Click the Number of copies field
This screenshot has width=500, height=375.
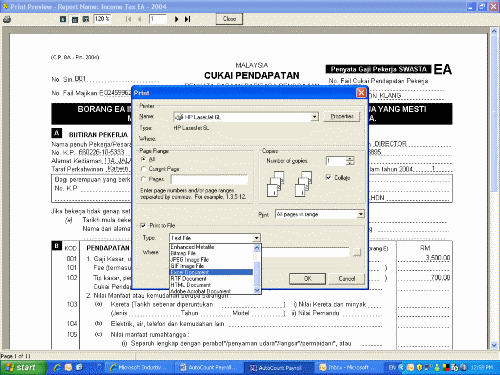(x=336, y=161)
